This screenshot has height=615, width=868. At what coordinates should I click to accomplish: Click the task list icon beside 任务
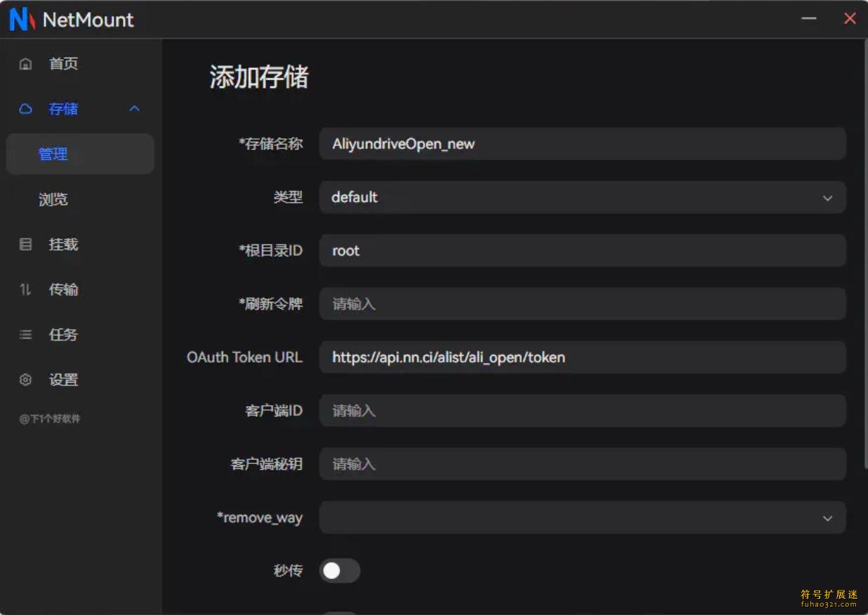25,334
